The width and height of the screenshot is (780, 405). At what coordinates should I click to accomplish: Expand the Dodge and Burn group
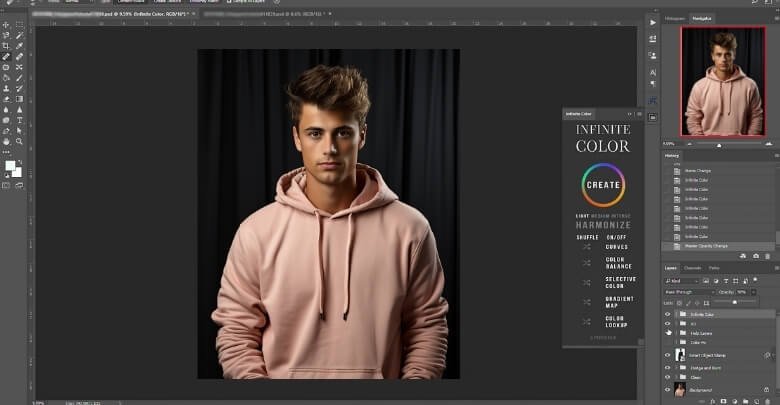point(677,368)
